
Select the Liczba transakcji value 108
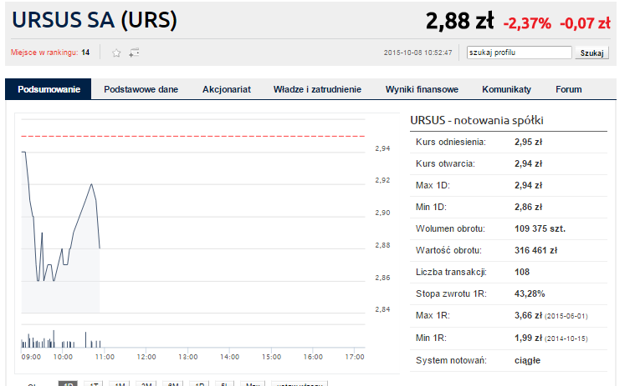(522, 272)
